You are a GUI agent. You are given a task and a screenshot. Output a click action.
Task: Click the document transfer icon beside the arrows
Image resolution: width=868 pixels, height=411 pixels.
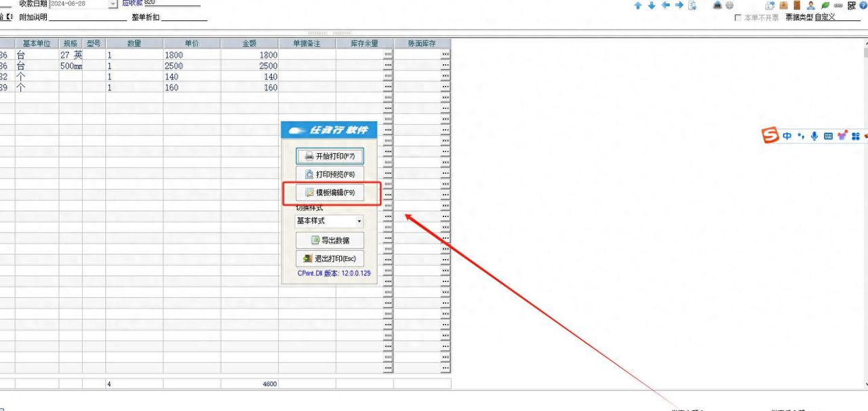pos(692,5)
